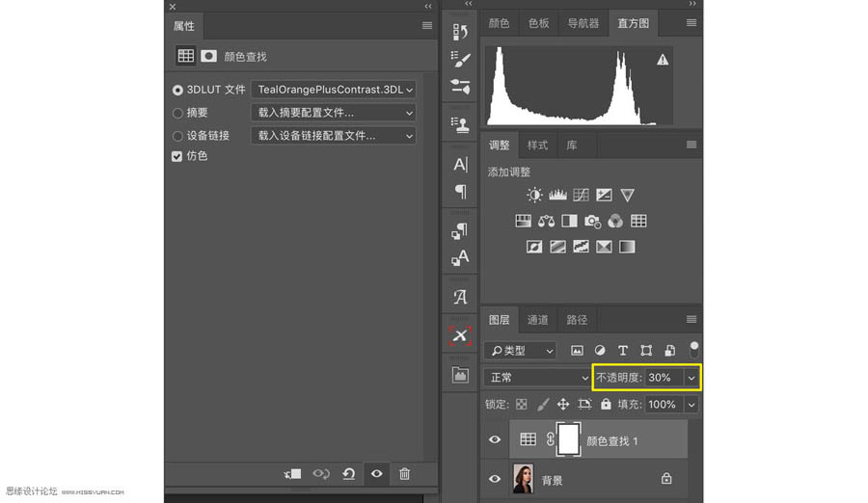Expand the 正常 blend mode dropdown
Viewport: 868px width, 503px height.
point(536,378)
